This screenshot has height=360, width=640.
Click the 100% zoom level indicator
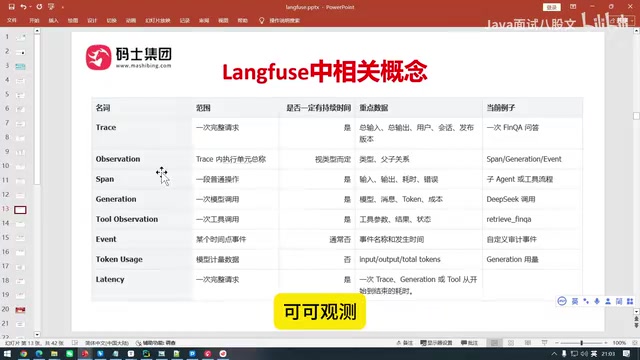tap(619, 343)
